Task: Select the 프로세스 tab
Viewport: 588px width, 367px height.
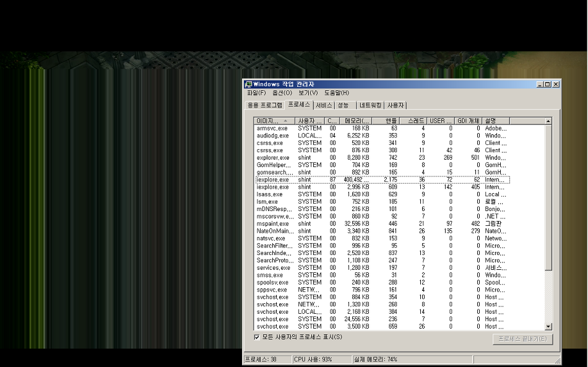Action: (x=299, y=105)
